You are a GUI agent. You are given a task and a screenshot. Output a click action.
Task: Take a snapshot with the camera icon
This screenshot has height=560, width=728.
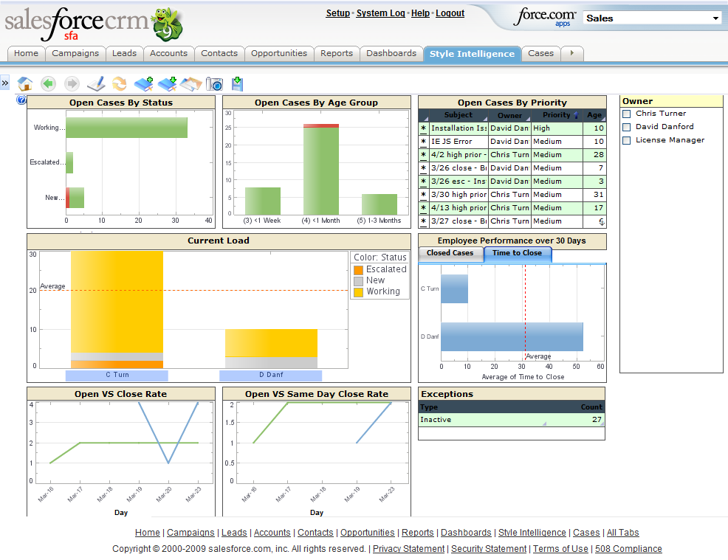click(x=214, y=84)
